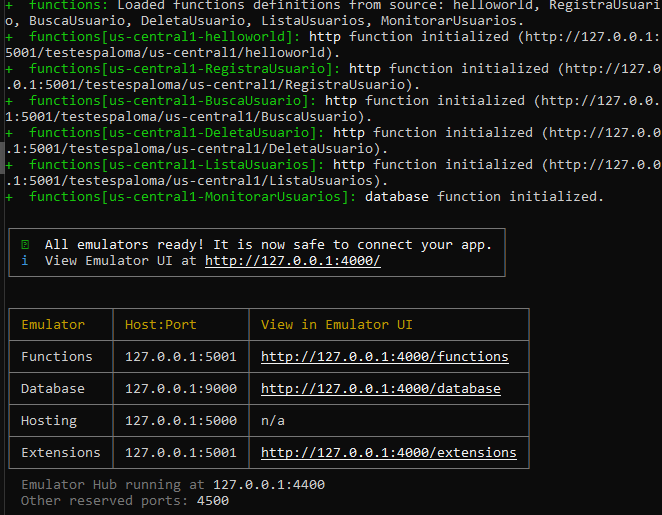Image resolution: width=662 pixels, height=515 pixels.
Task: Click the 'Host:Port' column header
Action: tap(161, 325)
